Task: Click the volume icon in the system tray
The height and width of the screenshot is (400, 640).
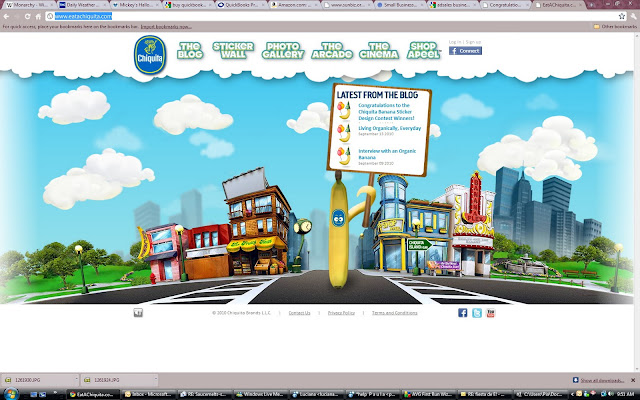Action: 611,394
